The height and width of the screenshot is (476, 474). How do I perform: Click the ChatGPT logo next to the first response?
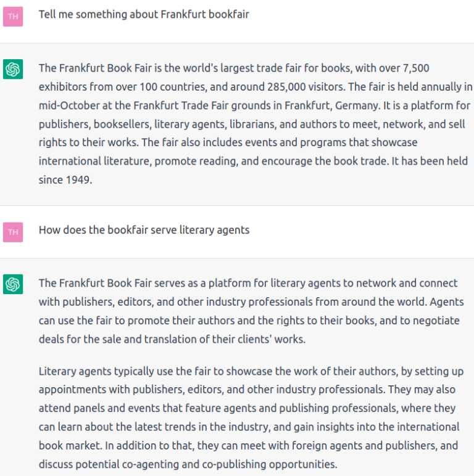click(13, 69)
